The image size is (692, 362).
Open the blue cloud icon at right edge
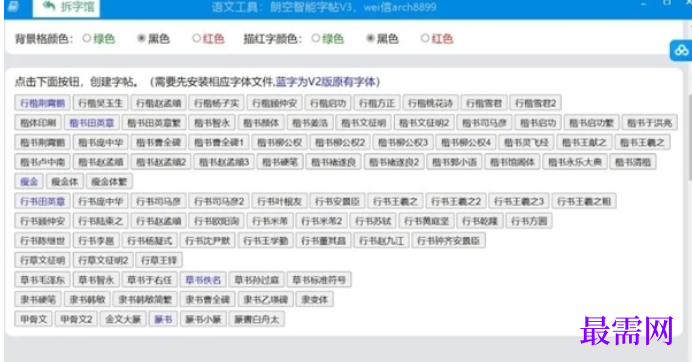(x=681, y=50)
